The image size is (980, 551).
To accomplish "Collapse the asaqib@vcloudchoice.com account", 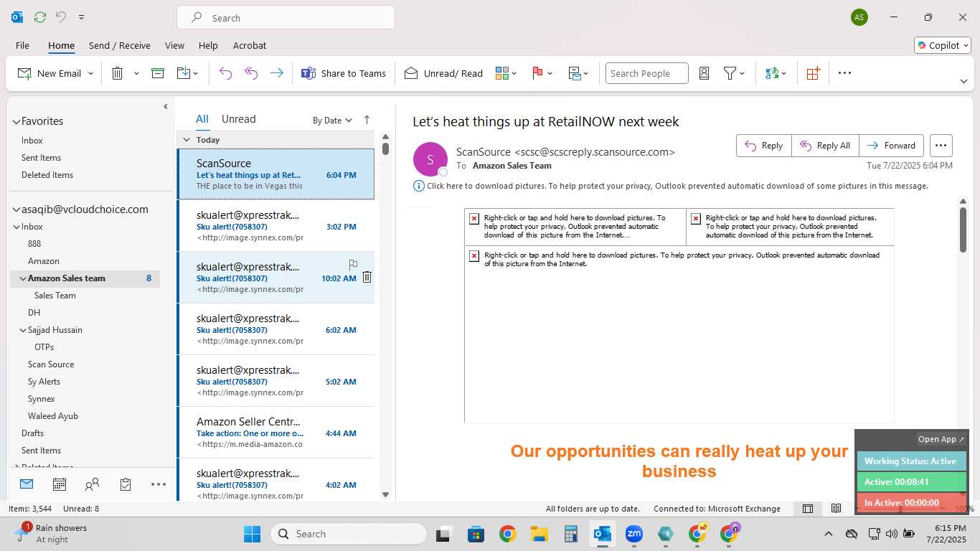I will 16,210.
